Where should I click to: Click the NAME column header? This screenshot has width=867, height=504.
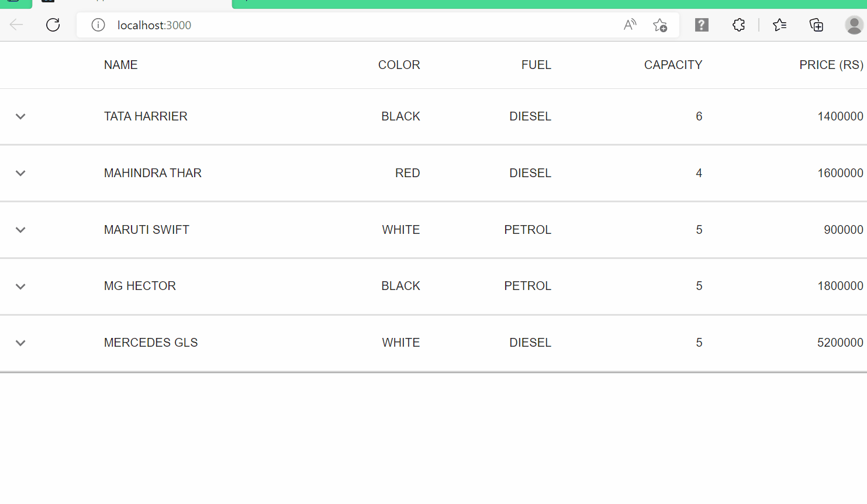120,64
